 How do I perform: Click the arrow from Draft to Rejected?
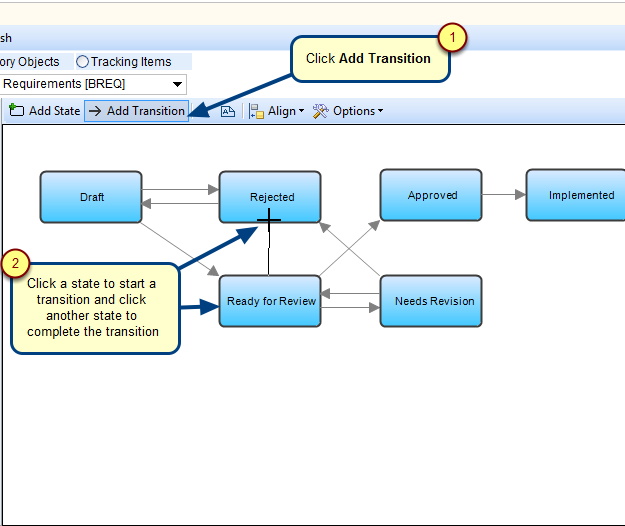tap(180, 188)
